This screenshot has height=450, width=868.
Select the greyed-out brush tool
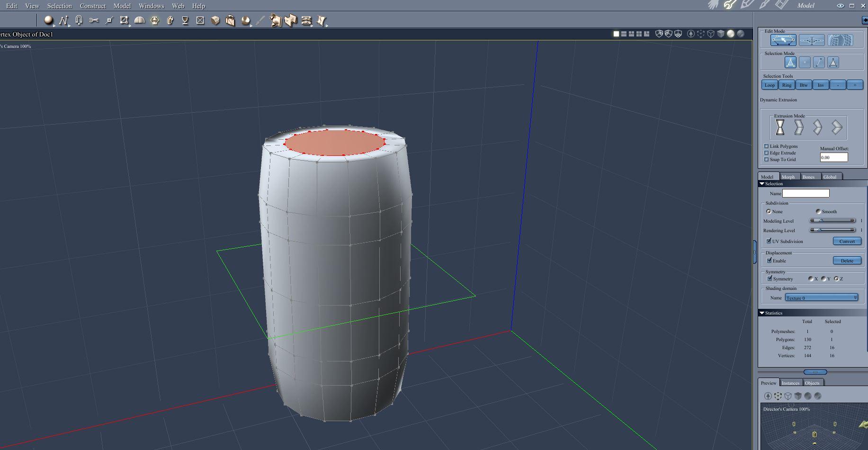pos(260,20)
